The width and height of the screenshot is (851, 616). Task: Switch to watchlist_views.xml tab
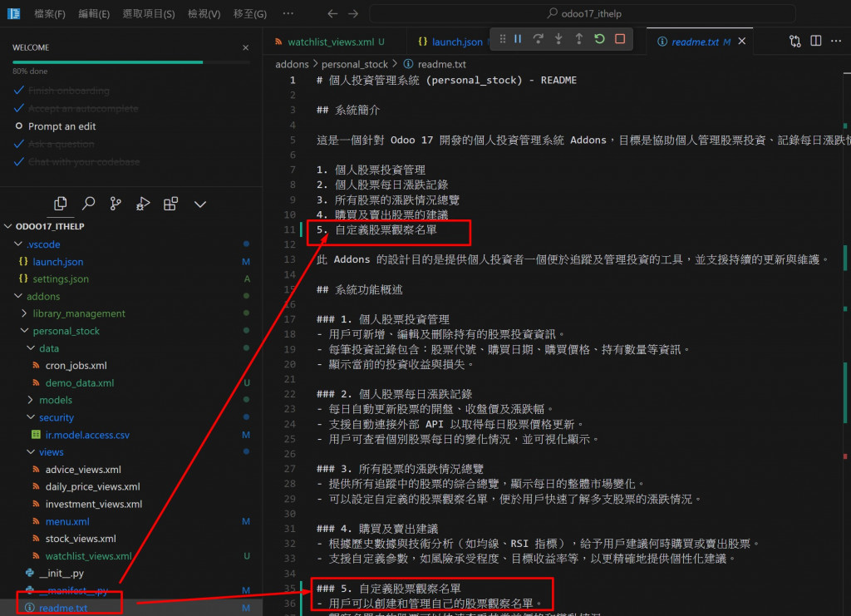point(330,42)
